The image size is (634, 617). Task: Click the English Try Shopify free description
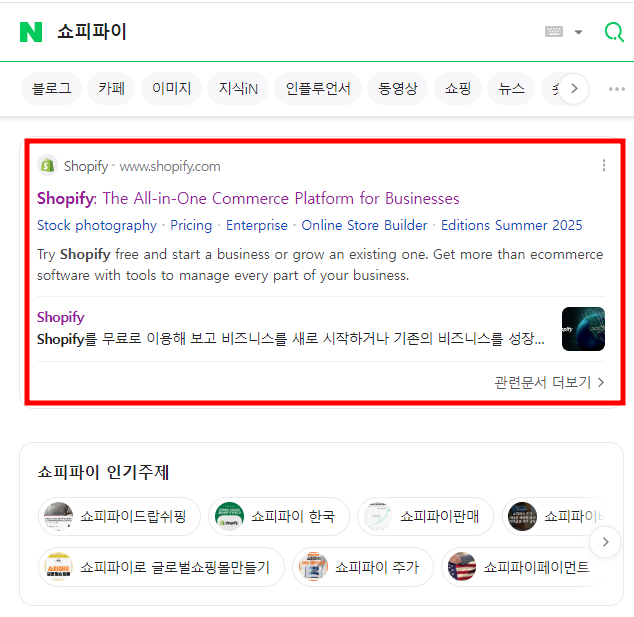click(x=320, y=265)
